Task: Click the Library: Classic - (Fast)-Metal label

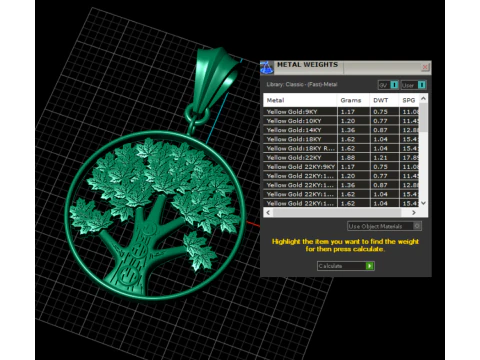Action: coord(302,85)
